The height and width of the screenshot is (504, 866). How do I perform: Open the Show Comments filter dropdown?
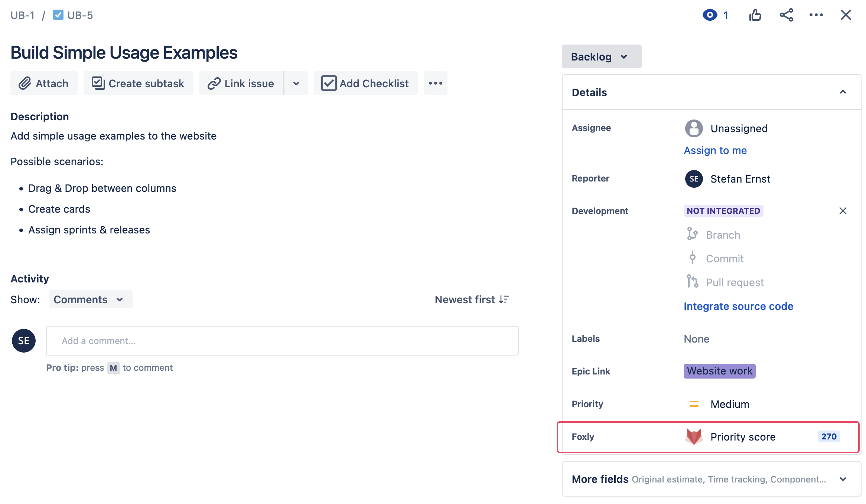pos(90,300)
